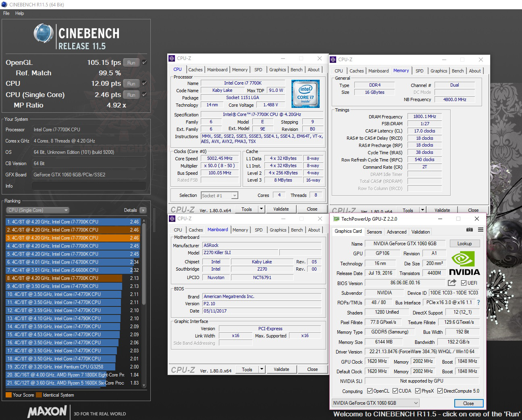The width and height of the screenshot is (522, 420).
Task: Click the Bus Interface question mark in GPU-Z
Action: (x=478, y=302)
